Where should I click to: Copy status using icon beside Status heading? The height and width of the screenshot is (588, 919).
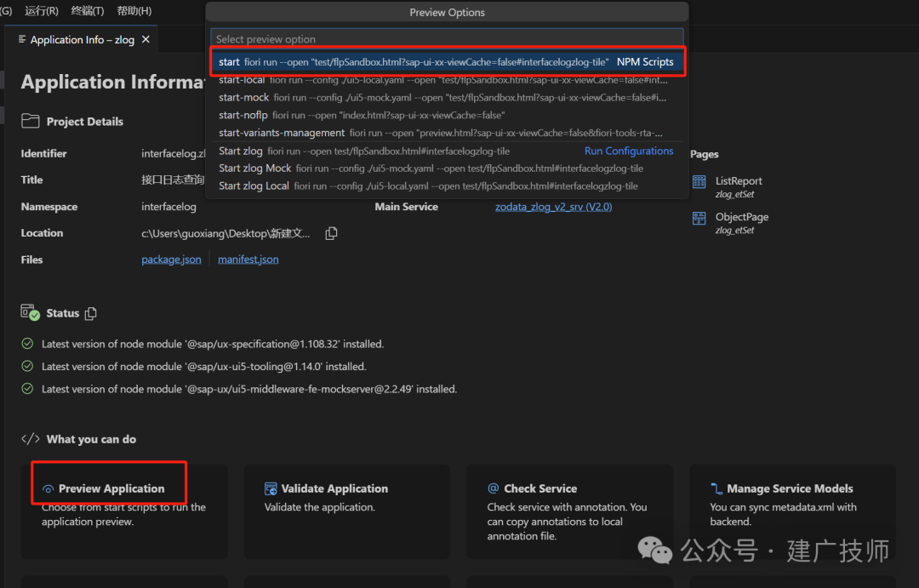pyautogui.click(x=90, y=314)
